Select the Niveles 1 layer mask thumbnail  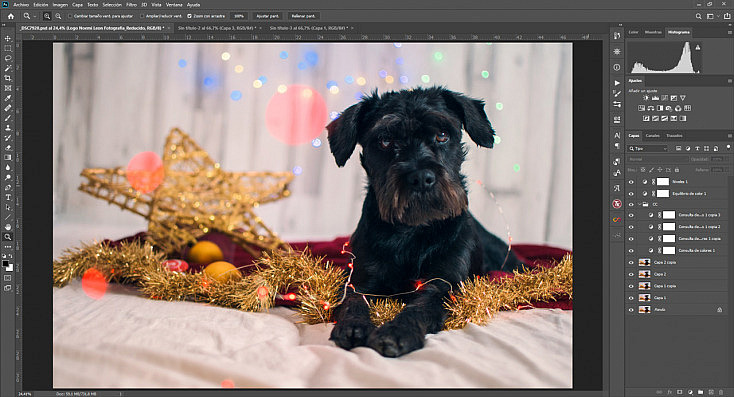pos(663,182)
